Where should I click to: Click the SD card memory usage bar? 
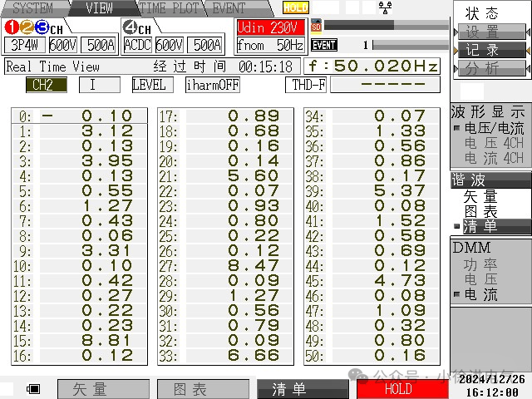(x=386, y=25)
